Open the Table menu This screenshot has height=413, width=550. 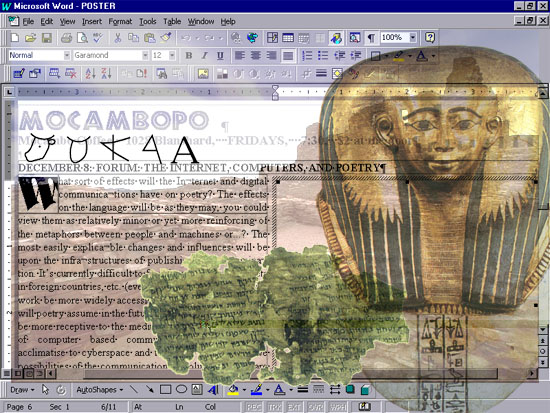coord(172,22)
